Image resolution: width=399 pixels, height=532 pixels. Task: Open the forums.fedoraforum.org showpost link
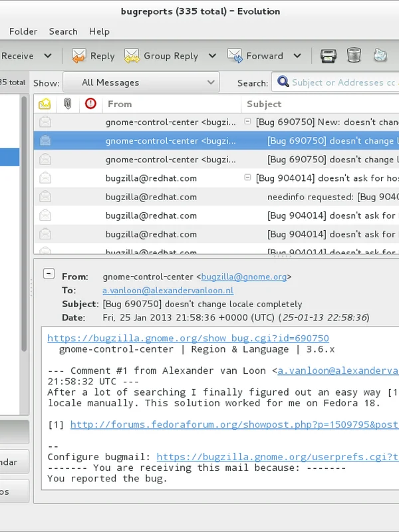tap(235, 424)
